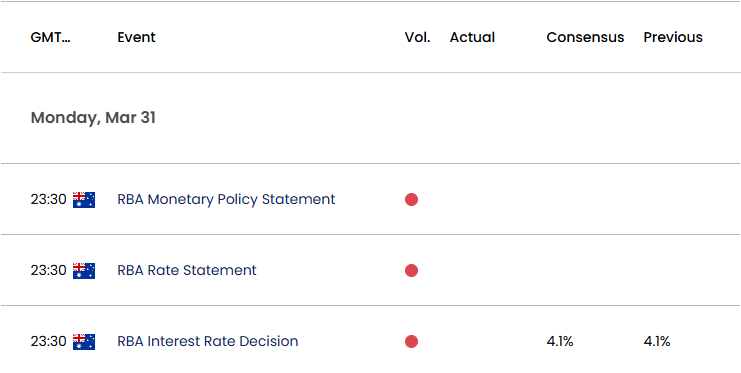Click the Actual column header

[x=472, y=37]
